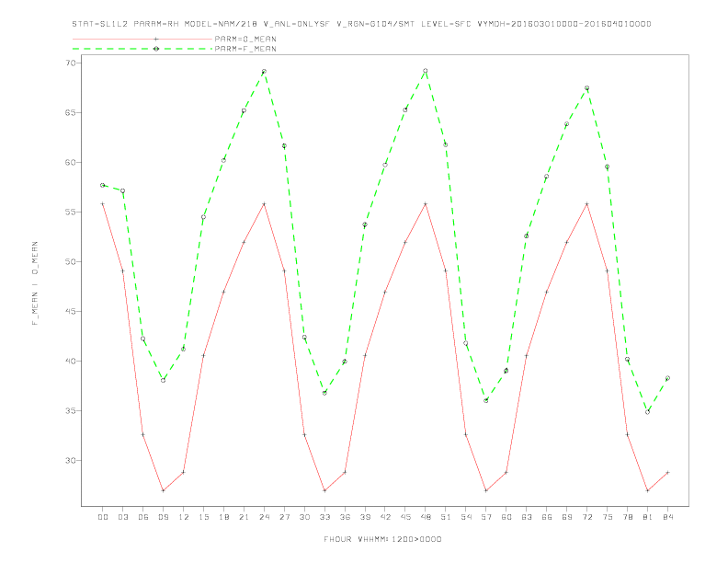This screenshot has width=728, height=563.
Task: Click x-axis forecast hour label 60
Action: point(506,517)
